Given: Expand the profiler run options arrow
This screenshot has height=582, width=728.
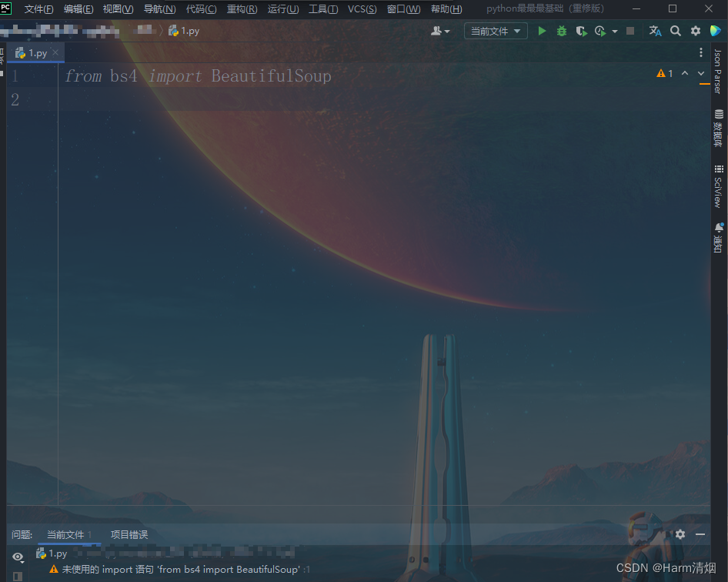Looking at the screenshot, I should pos(615,32).
